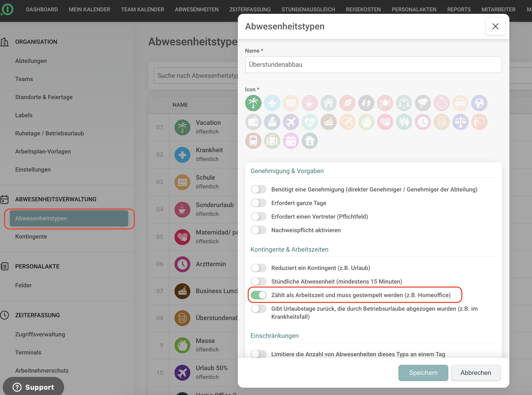Go to MEIN KALENDER in the top navigation
The image size is (532, 395).
coord(90,10)
